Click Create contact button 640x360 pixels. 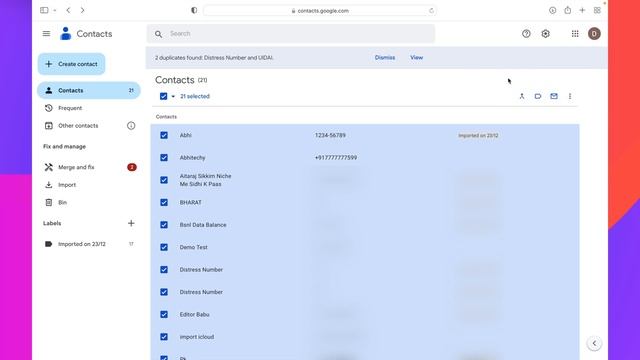point(71,64)
